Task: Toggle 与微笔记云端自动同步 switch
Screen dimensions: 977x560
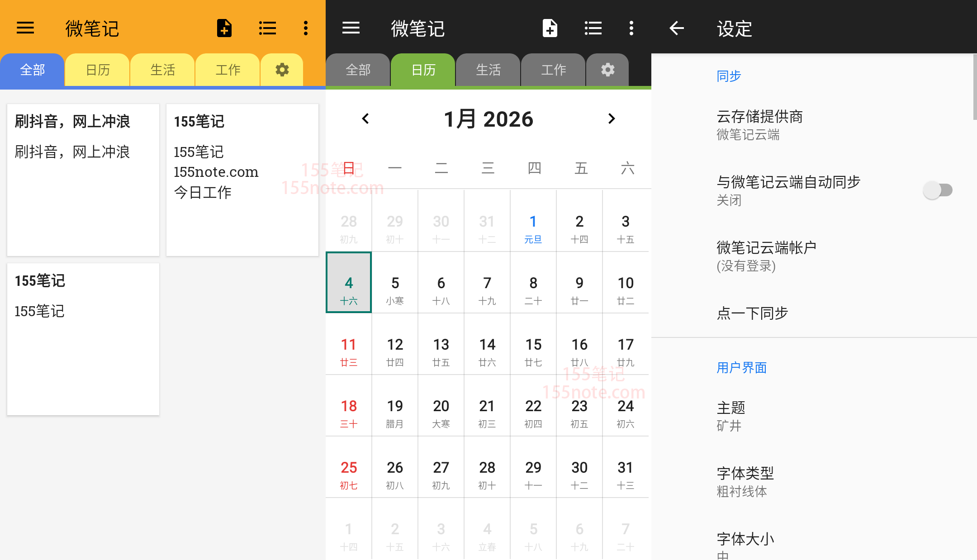Action: pyautogui.click(x=938, y=190)
